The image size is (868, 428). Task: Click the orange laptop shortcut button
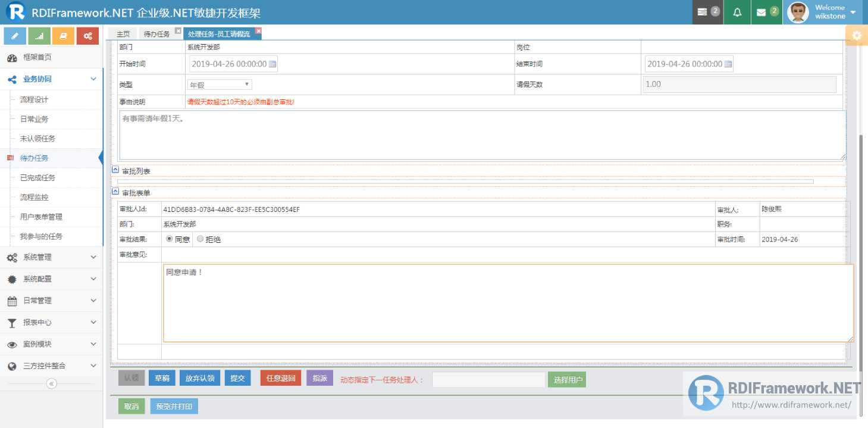pos(63,36)
